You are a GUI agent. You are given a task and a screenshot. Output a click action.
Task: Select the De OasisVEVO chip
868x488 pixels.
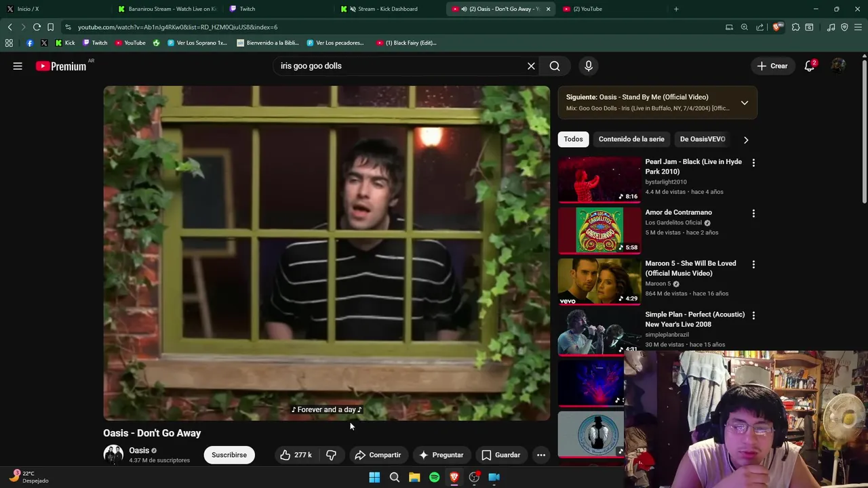[x=703, y=139]
